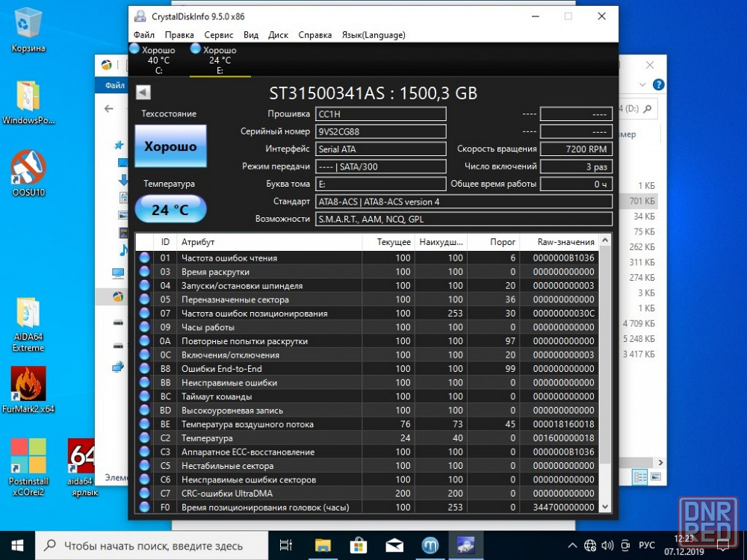747x560 pixels.
Task: Expand the Explorer ribbon chevron
Action: tap(642, 85)
